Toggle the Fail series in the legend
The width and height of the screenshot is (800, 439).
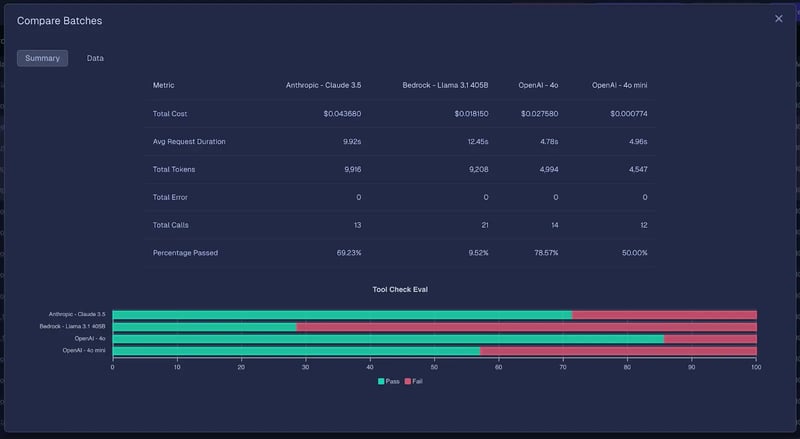click(x=417, y=382)
